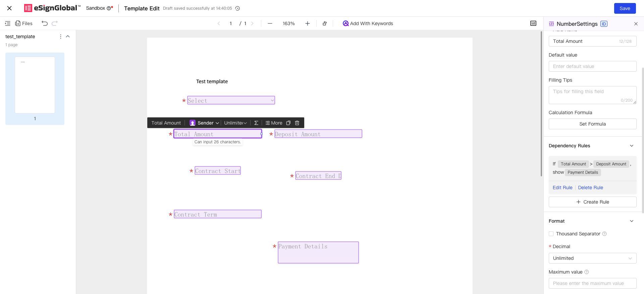
Task: Click the redo arrow icon
Action: [55, 23]
